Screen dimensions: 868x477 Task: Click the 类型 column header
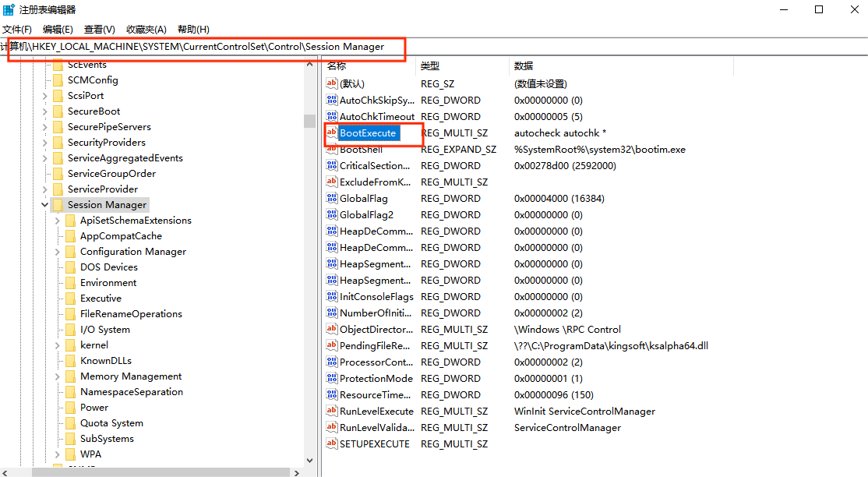(430, 66)
